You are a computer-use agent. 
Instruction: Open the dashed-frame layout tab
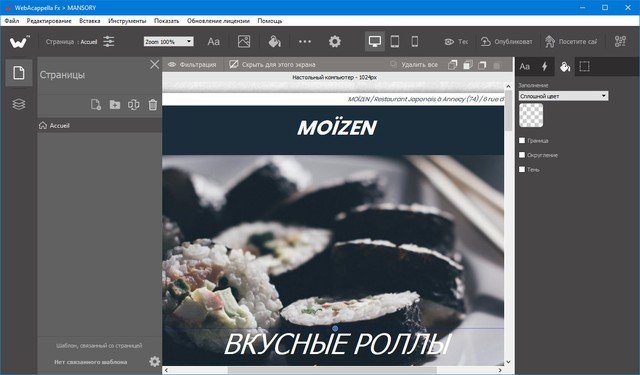pyautogui.click(x=584, y=67)
